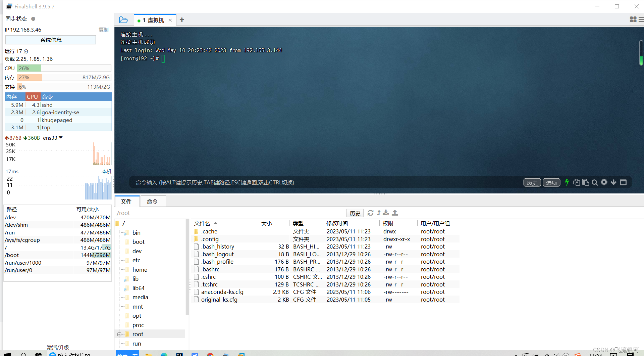Click the root directory folder icon in tree
This screenshot has width=644, height=356.
pos(127,334)
